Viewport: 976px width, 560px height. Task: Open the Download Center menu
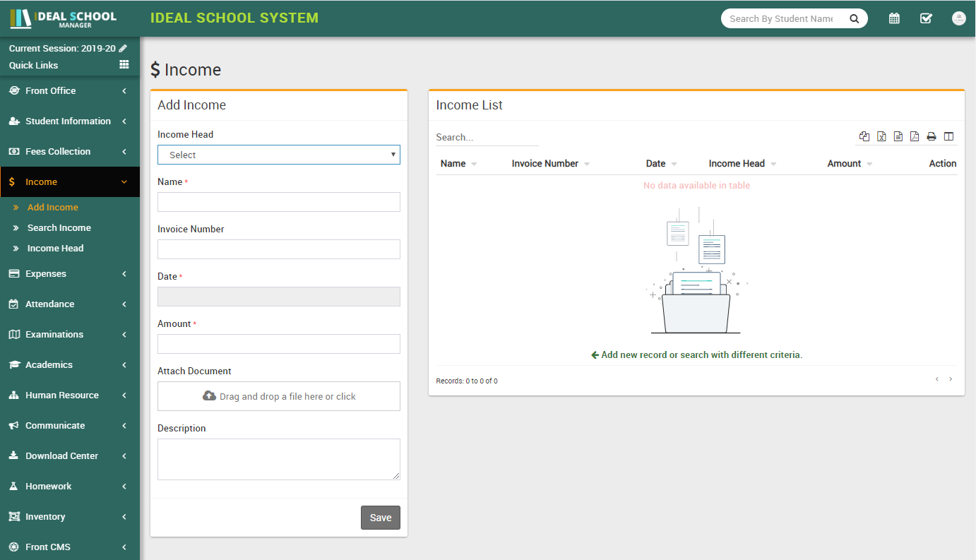click(x=70, y=455)
